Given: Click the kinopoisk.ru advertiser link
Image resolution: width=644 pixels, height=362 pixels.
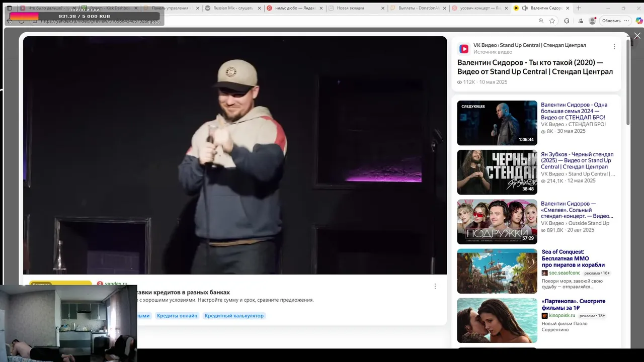Looking at the screenshot, I should (x=562, y=316).
